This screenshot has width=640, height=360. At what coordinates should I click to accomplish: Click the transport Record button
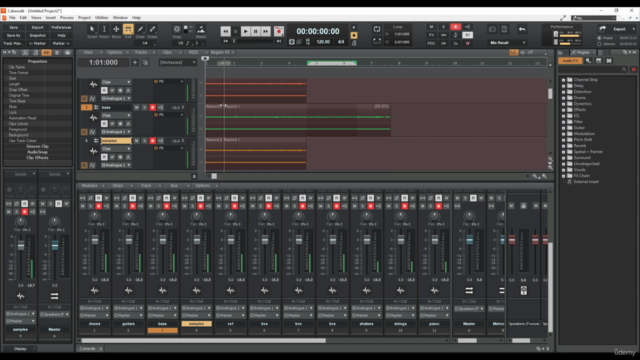(x=279, y=31)
